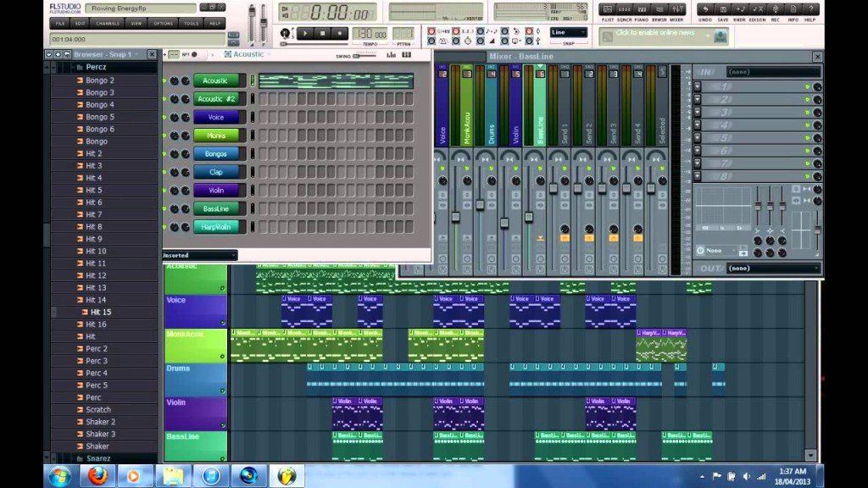
Task: Mute the Drums mixer track LED
Action: coord(491,169)
